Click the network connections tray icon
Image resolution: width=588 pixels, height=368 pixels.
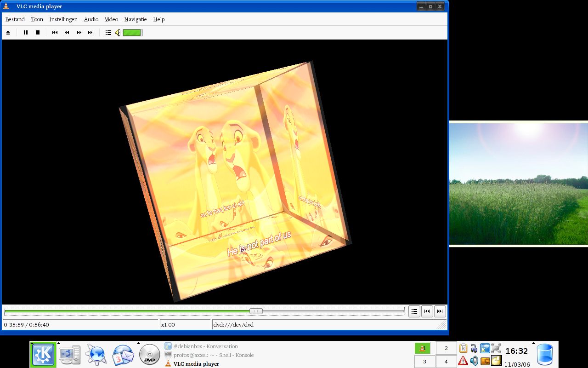[x=496, y=348]
